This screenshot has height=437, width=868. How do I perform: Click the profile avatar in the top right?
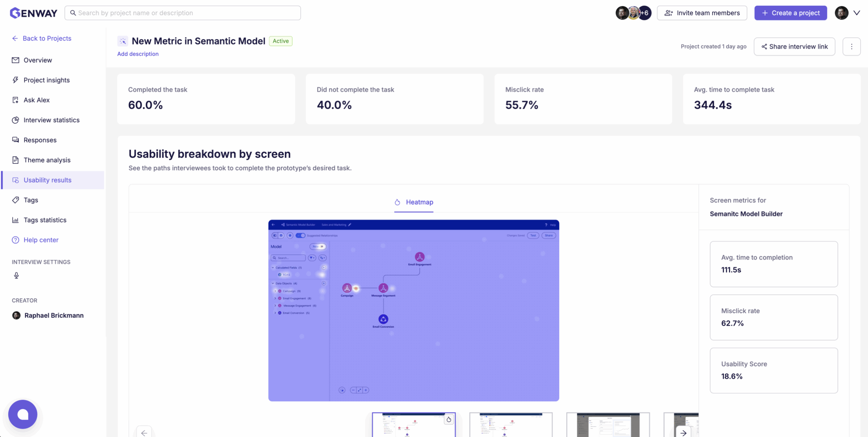[x=842, y=13]
